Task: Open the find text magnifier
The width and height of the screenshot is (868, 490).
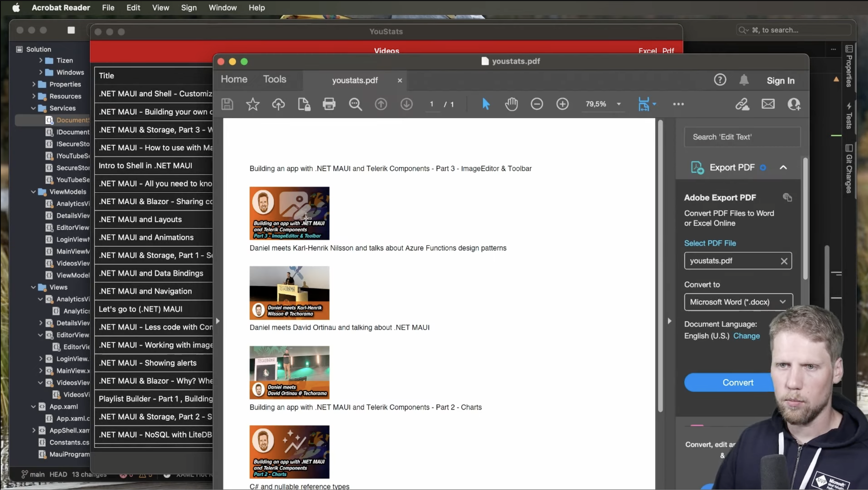Action: coord(355,105)
